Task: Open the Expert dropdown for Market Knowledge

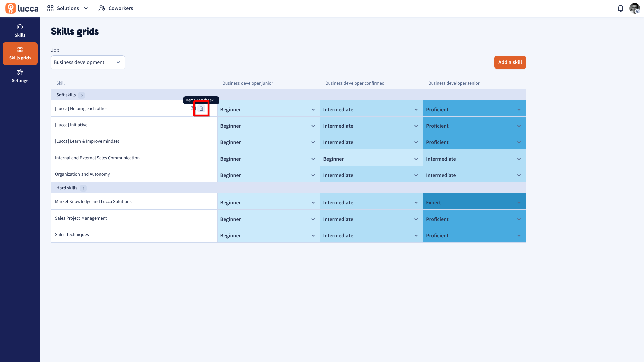Action: [x=474, y=202]
